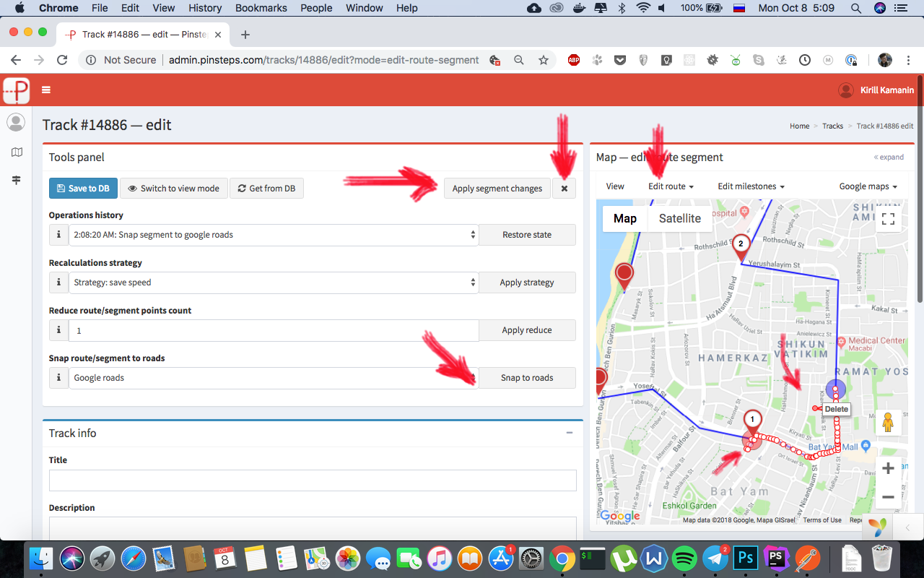Open the user profile sidebar icon

16,122
